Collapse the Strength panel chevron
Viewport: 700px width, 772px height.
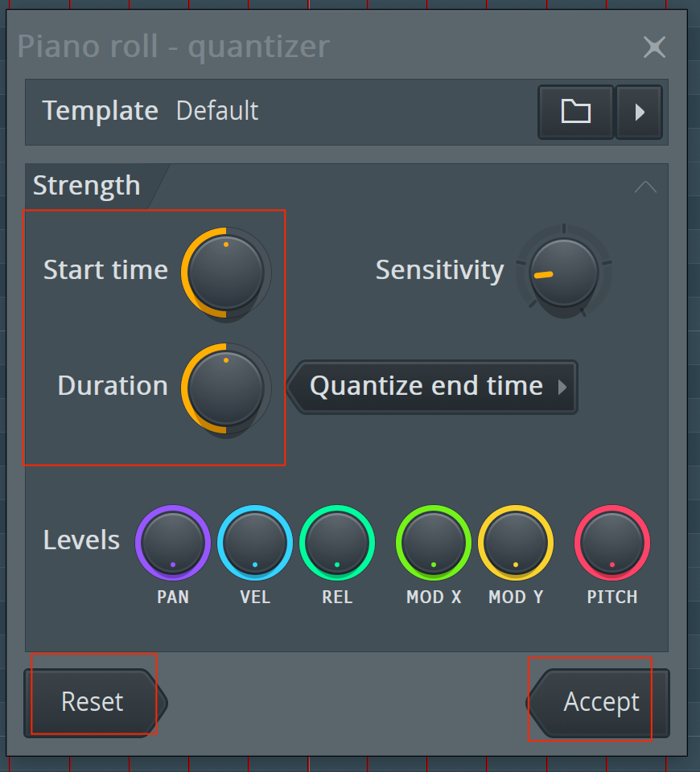point(645,187)
